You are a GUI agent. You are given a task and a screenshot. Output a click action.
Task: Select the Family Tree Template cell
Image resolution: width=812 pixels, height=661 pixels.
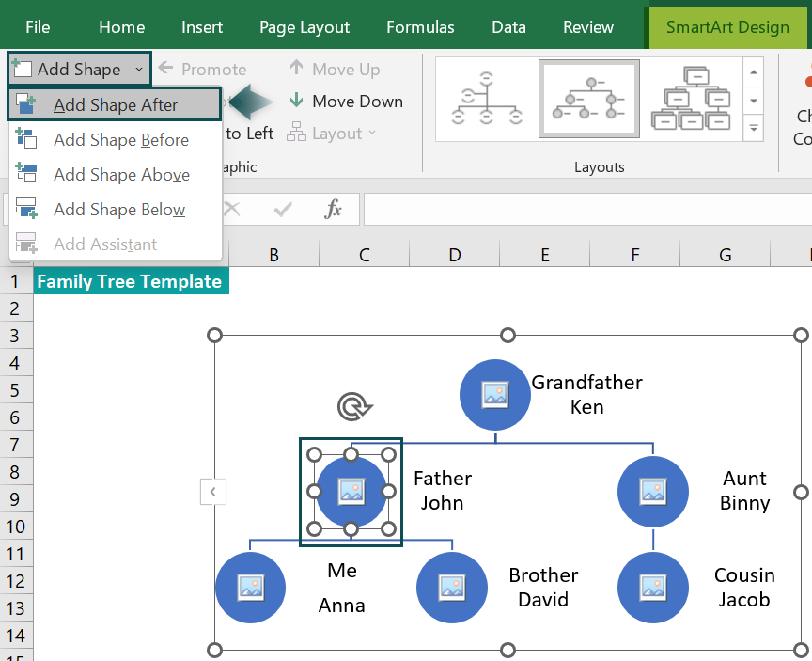(x=131, y=281)
